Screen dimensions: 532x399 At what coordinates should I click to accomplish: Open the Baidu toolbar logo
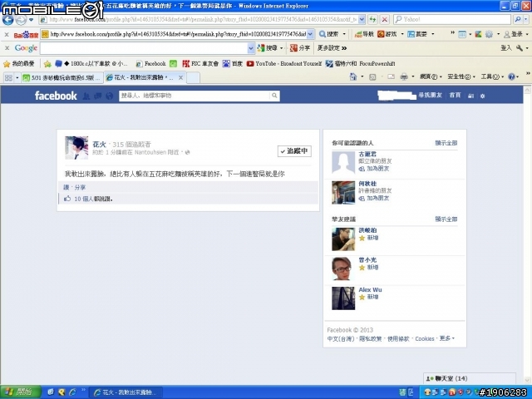(x=26, y=35)
